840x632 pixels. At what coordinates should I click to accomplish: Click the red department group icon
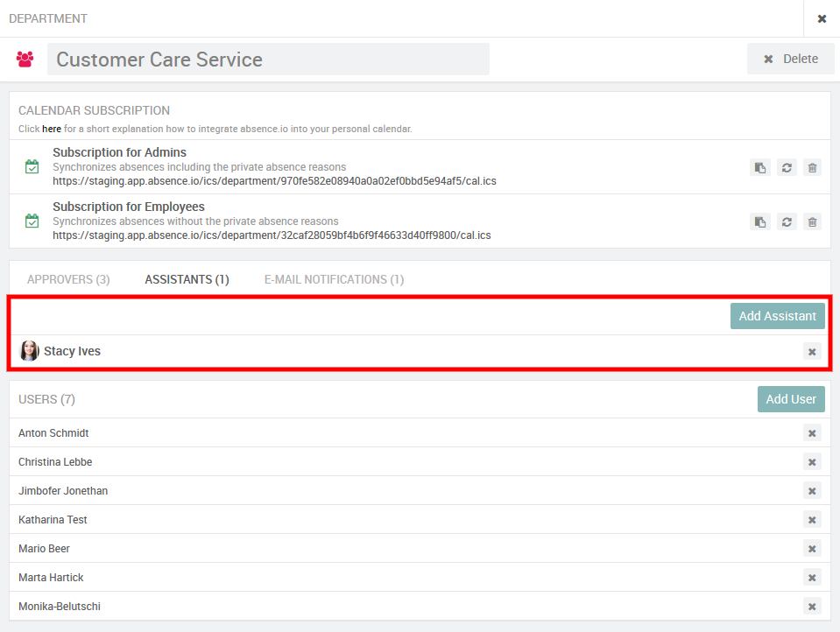pyautogui.click(x=25, y=60)
